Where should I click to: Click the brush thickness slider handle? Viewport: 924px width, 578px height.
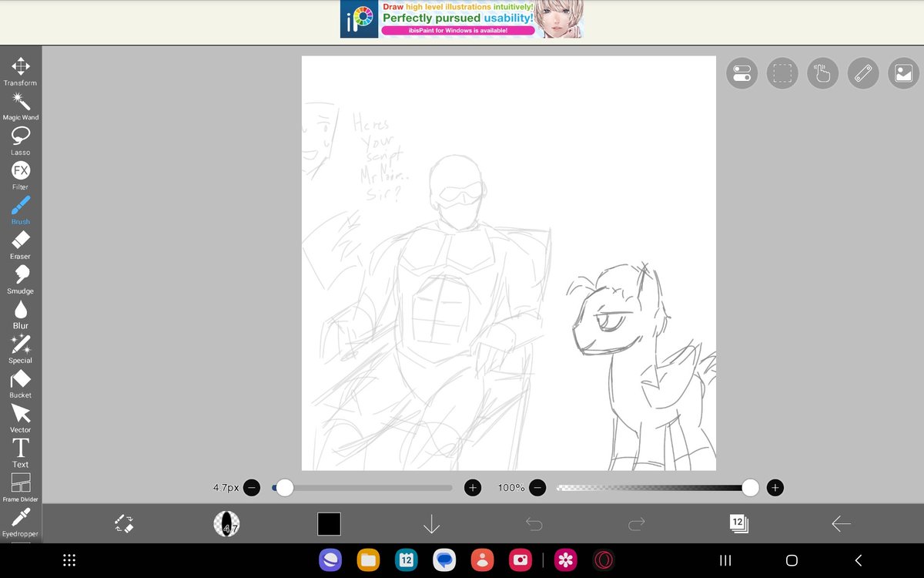285,488
